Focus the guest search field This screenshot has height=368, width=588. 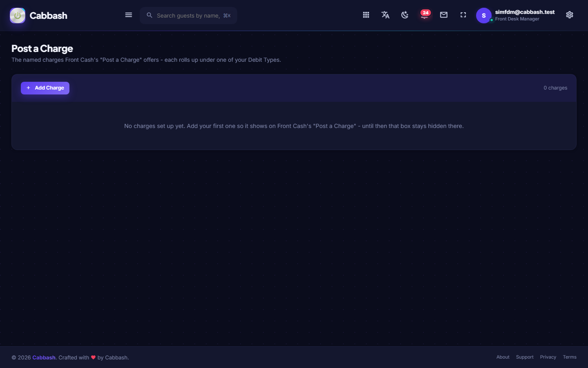188,16
